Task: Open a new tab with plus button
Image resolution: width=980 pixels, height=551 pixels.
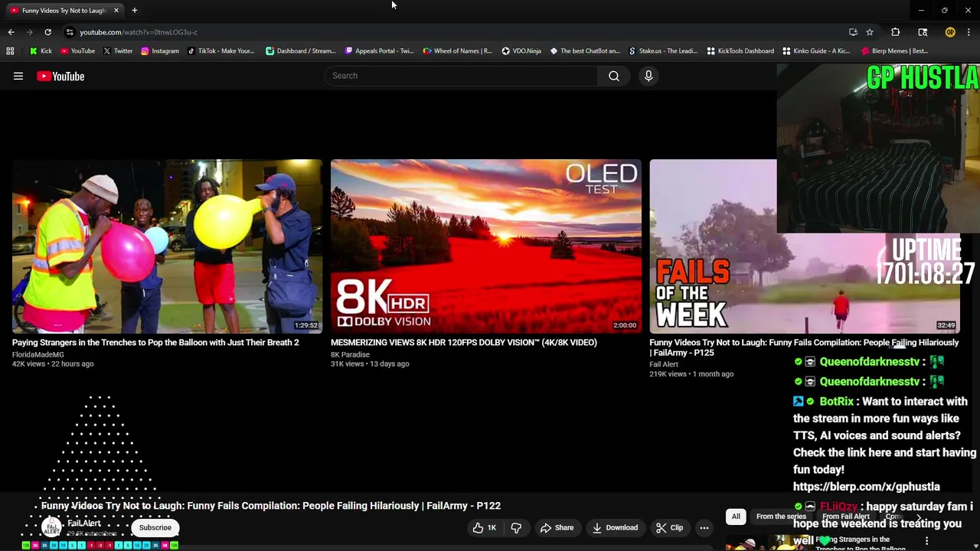Action: coord(134,10)
